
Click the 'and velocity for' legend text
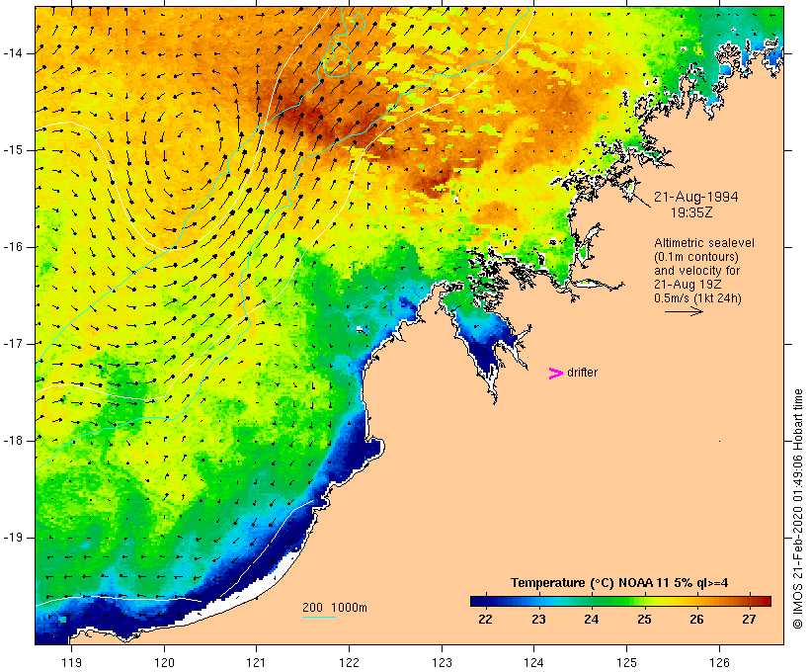(696, 271)
